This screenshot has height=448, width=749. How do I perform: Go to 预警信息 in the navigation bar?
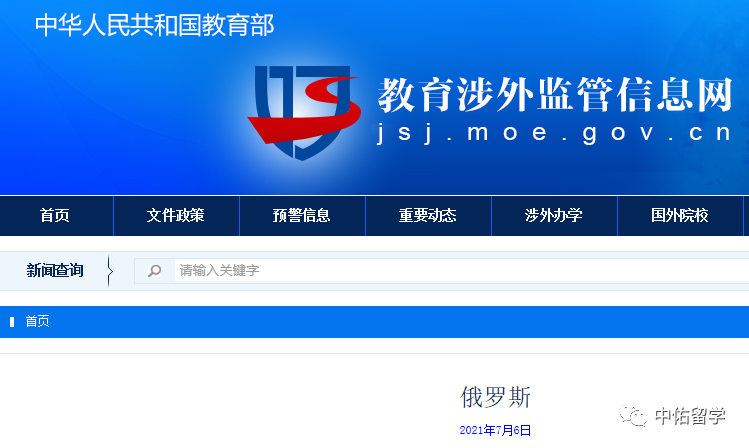coord(301,215)
